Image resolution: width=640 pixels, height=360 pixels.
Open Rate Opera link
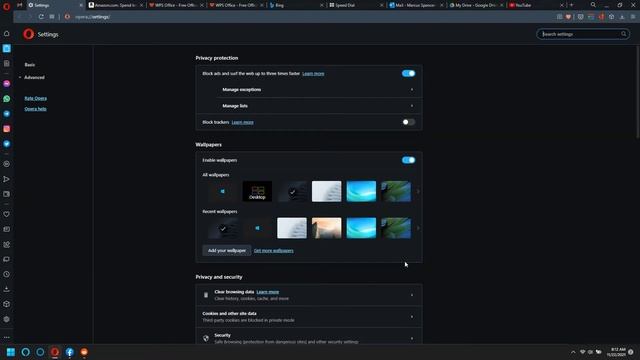(x=36, y=98)
